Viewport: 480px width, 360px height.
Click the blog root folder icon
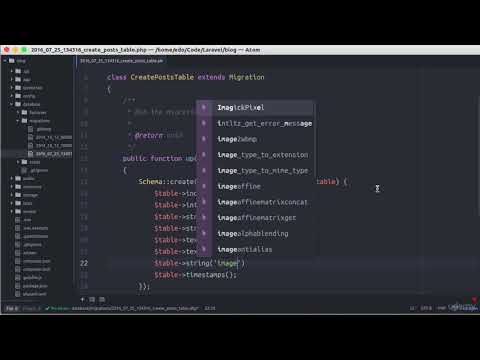click(x=12, y=61)
